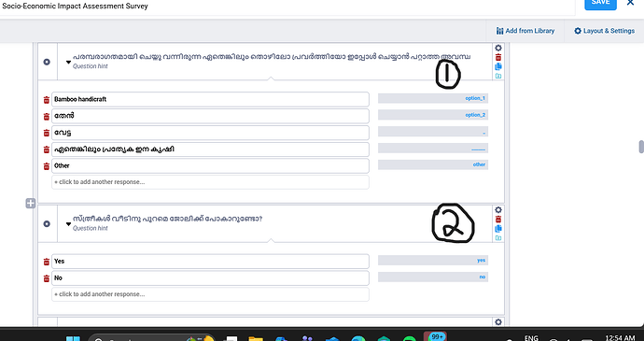
Task: Duplicate the Yes/No question
Action: tap(498, 229)
